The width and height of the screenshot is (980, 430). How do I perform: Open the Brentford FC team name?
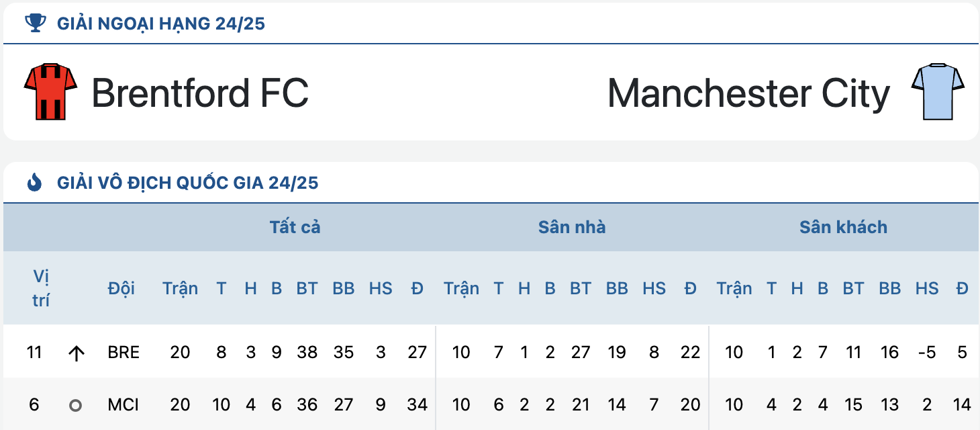200,93
